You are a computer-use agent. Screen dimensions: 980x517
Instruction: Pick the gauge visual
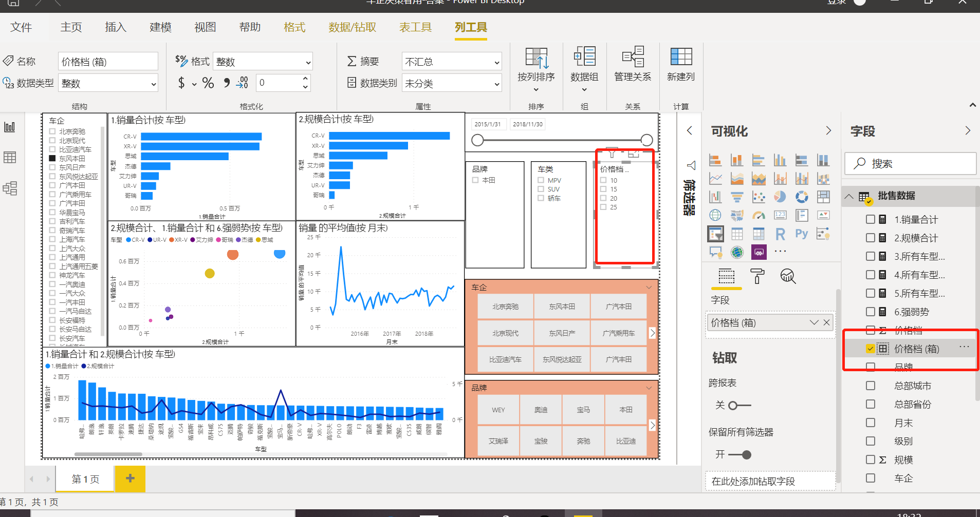[x=759, y=215]
